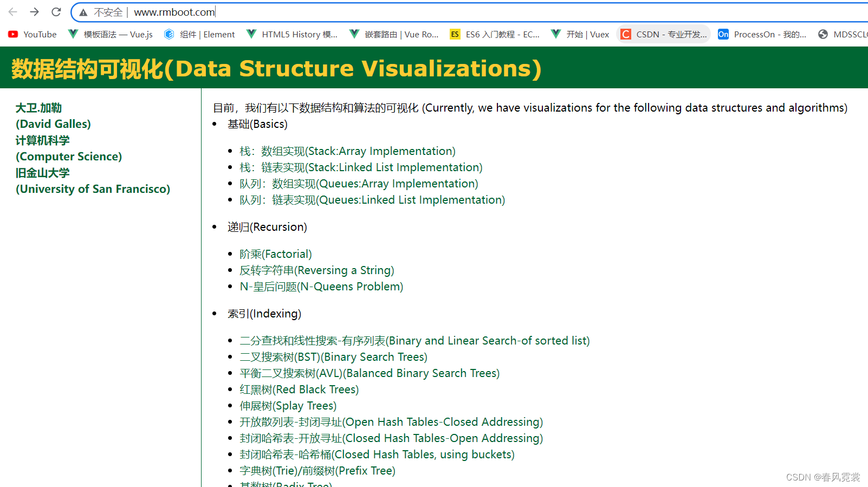Image resolution: width=868 pixels, height=487 pixels.
Task: Open the CSDN 专业开发 bookmark
Action: point(664,34)
